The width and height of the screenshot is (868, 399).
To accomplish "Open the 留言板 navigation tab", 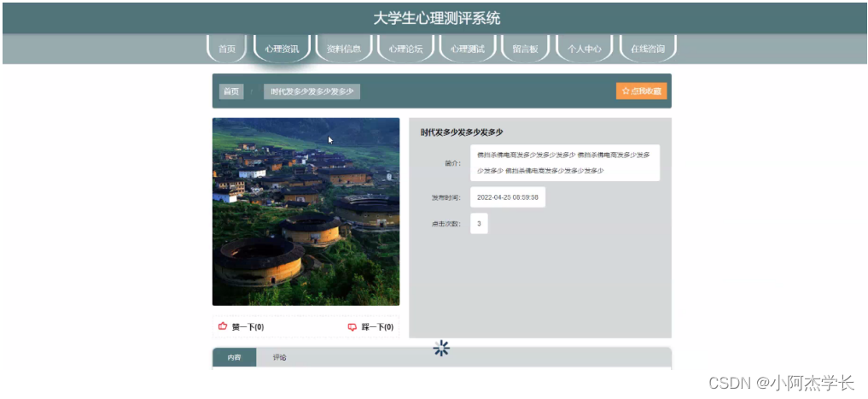I will point(526,49).
